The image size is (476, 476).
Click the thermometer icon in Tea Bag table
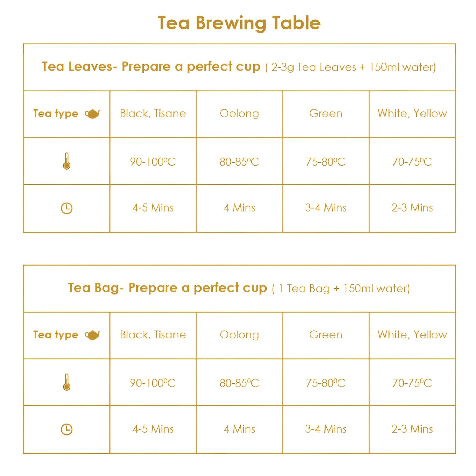coord(67,382)
